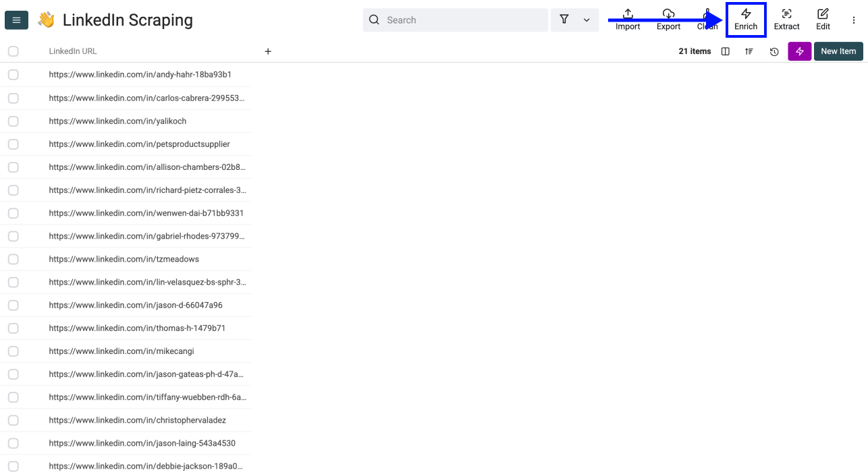Image resolution: width=868 pixels, height=472 pixels.
Task: Open the Enrich tool
Action: pyautogui.click(x=746, y=20)
